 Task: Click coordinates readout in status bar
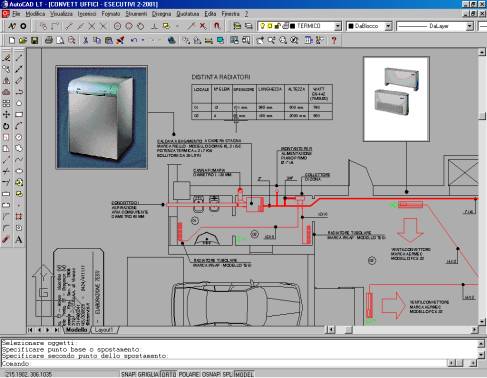click(28, 374)
